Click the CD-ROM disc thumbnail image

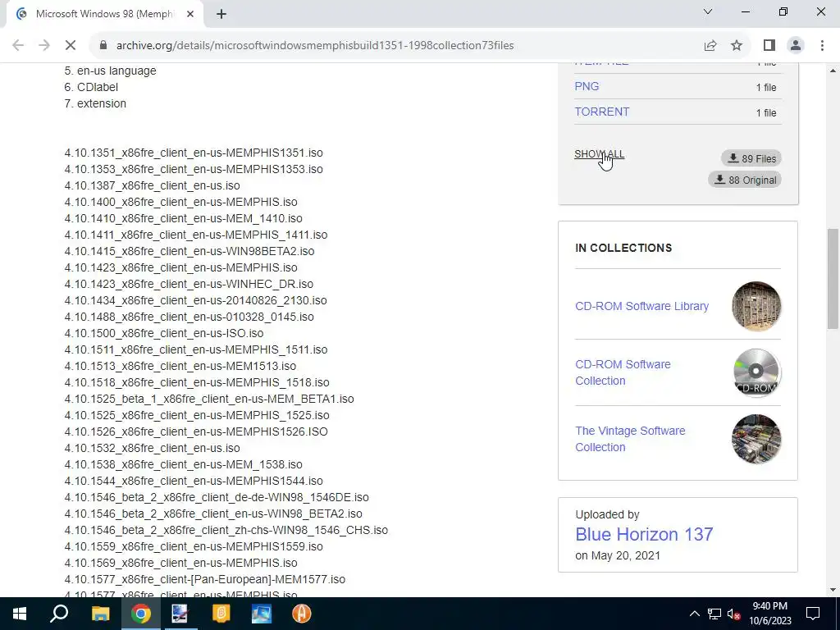756,372
